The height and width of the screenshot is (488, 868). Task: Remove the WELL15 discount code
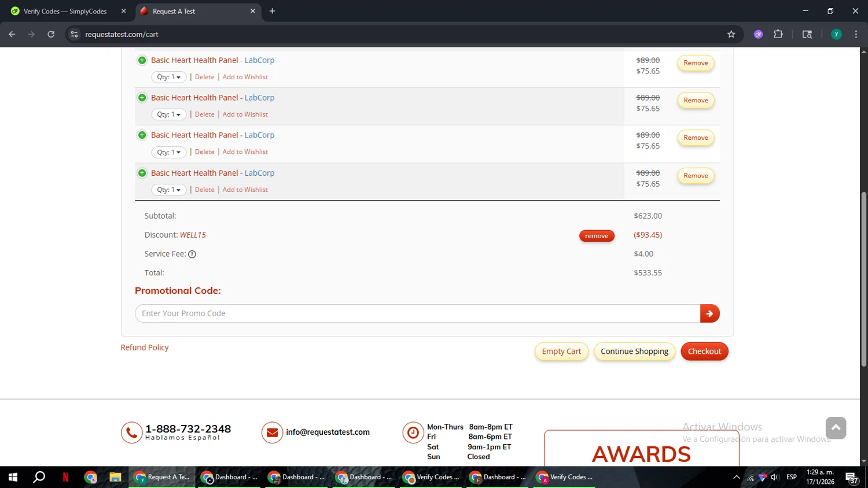pos(597,236)
